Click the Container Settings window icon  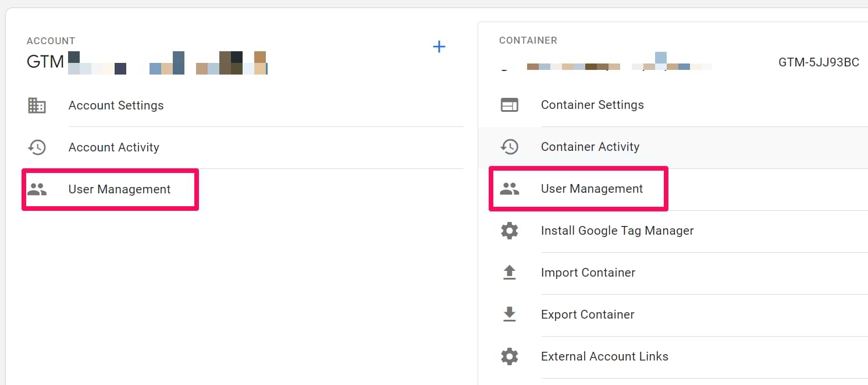[509, 105]
